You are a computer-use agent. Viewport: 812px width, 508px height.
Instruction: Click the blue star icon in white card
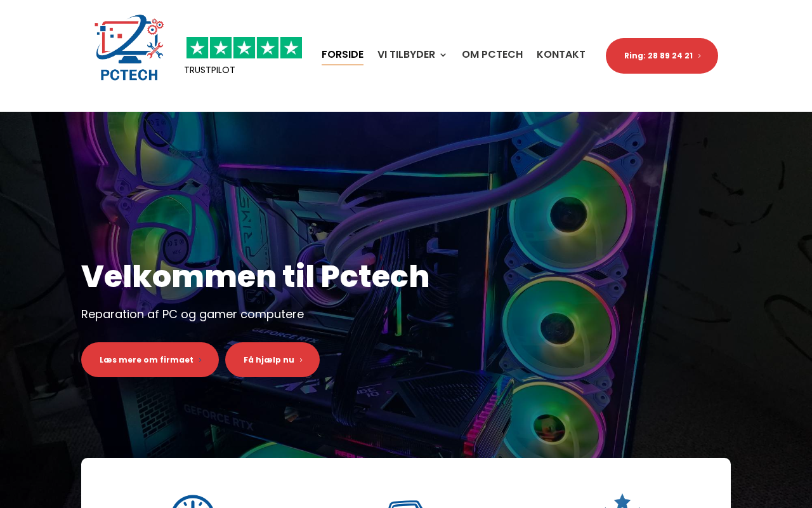pyautogui.click(x=622, y=500)
